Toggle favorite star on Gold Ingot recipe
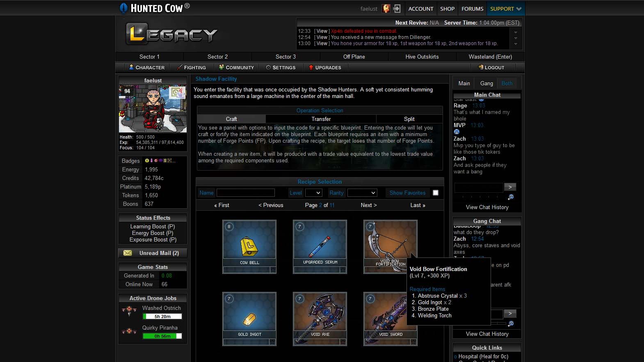The image size is (644, 362). click(x=272, y=342)
